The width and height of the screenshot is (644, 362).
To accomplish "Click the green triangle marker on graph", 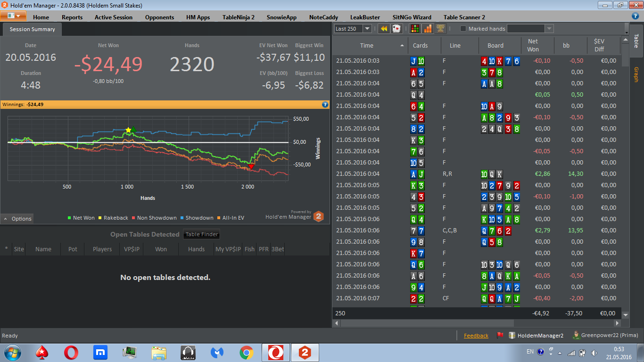I will tap(133, 129).
